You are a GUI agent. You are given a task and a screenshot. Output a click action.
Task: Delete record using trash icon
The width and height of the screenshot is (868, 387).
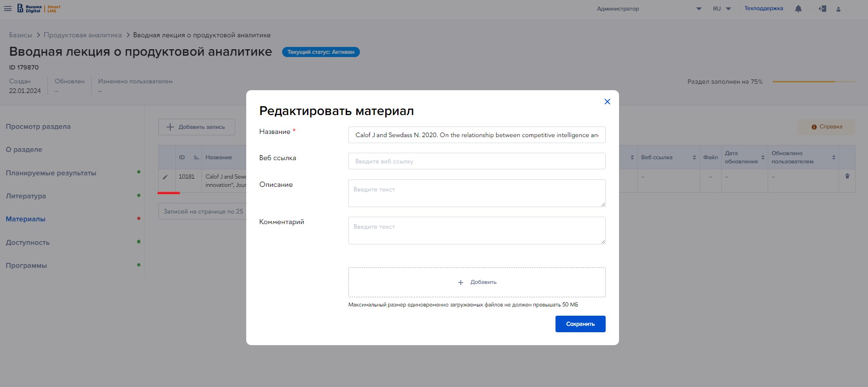tap(847, 176)
